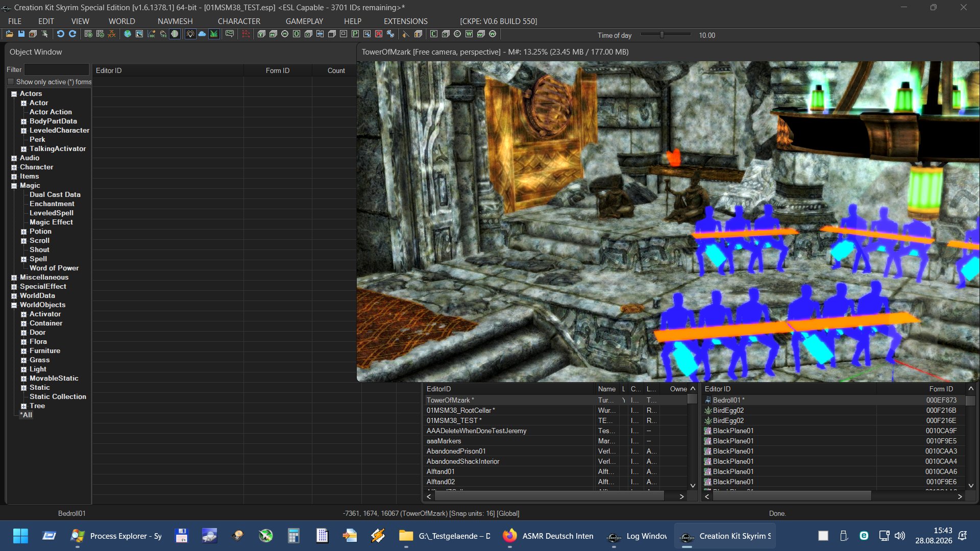Click the green C square toolbar icon
The width and height of the screenshot is (980, 551).
434,34
